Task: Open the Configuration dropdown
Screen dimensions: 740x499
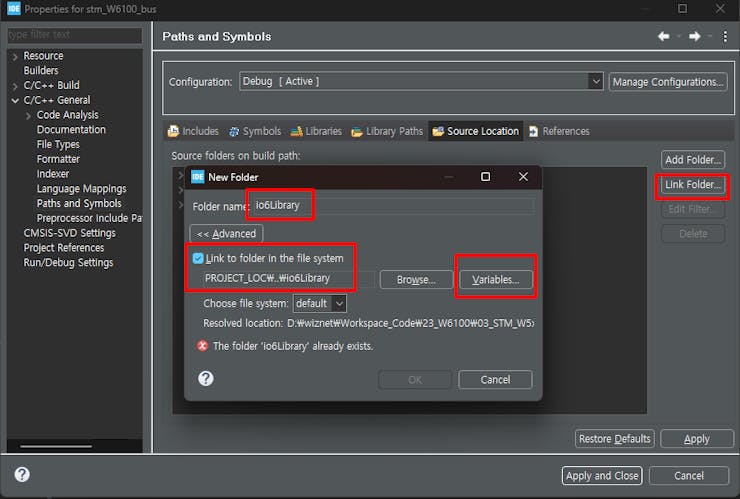Action: pos(596,81)
